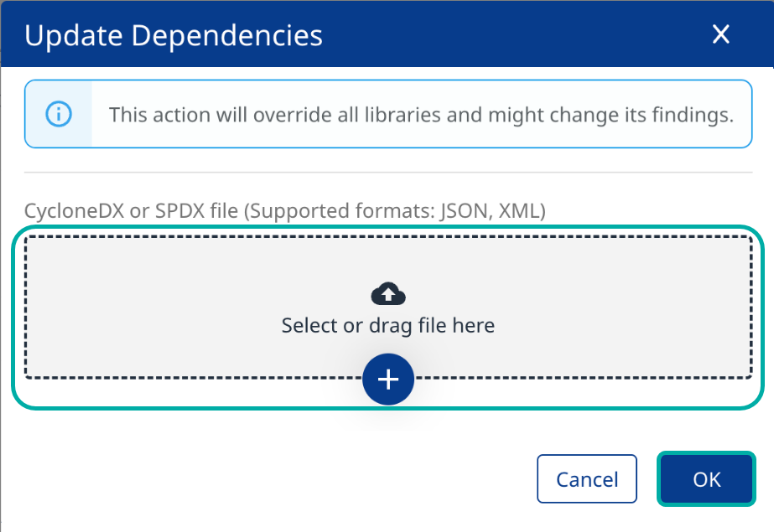Click the 'Update Dependencies' dialog title

click(174, 35)
